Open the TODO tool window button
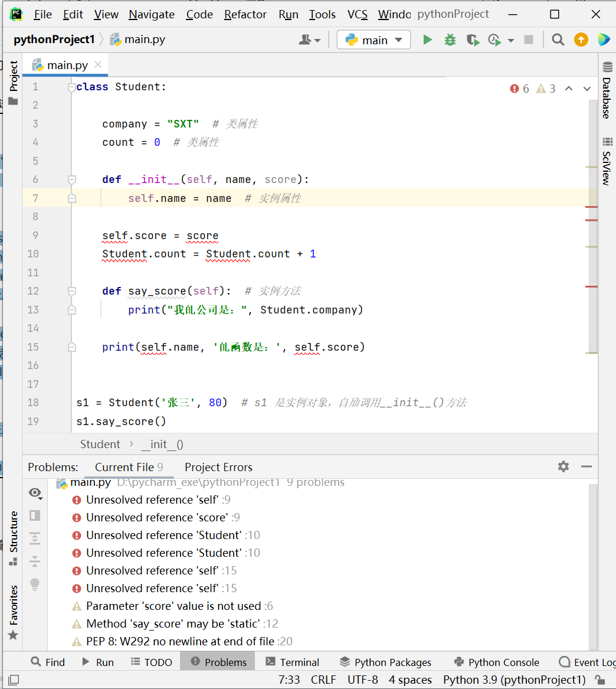This screenshot has height=689, width=616. (152, 662)
